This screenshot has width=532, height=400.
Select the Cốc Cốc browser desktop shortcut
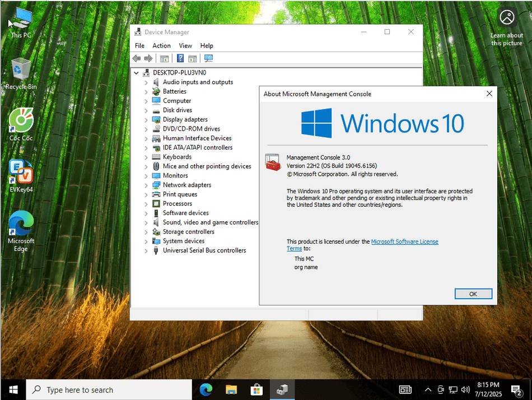coord(21,124)
